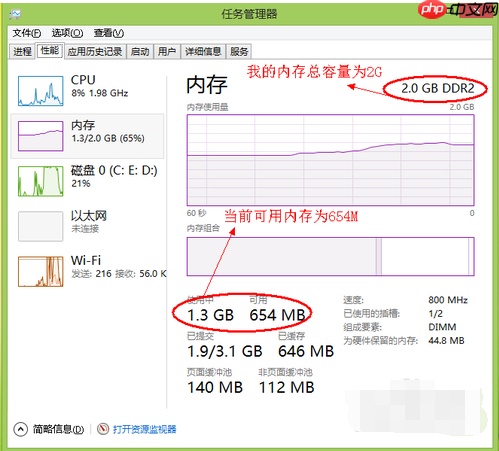Screen dimensions: 499x451
Task: Click the 内存 heading in details pane
Action: click(x=207, y=85)
